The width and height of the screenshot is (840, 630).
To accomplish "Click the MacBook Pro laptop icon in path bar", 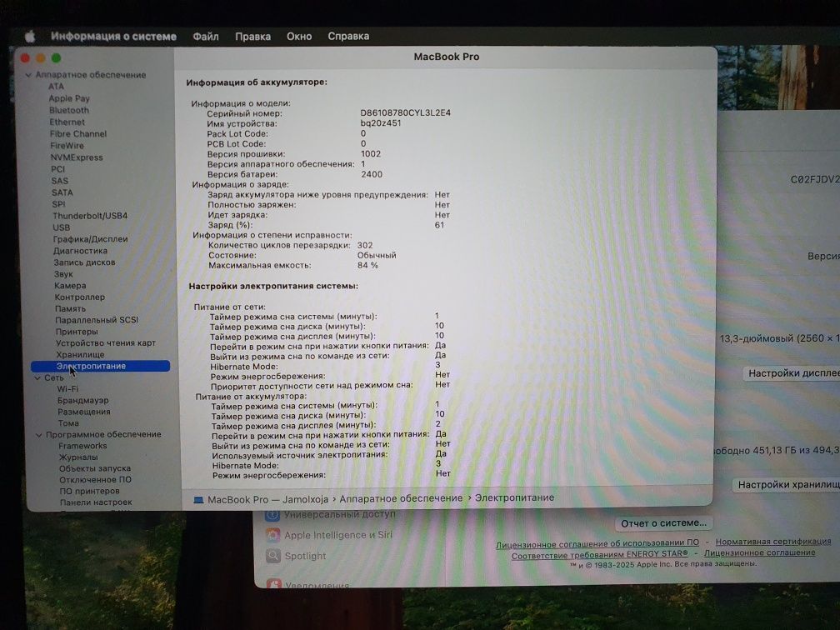I will pos(198,499).
